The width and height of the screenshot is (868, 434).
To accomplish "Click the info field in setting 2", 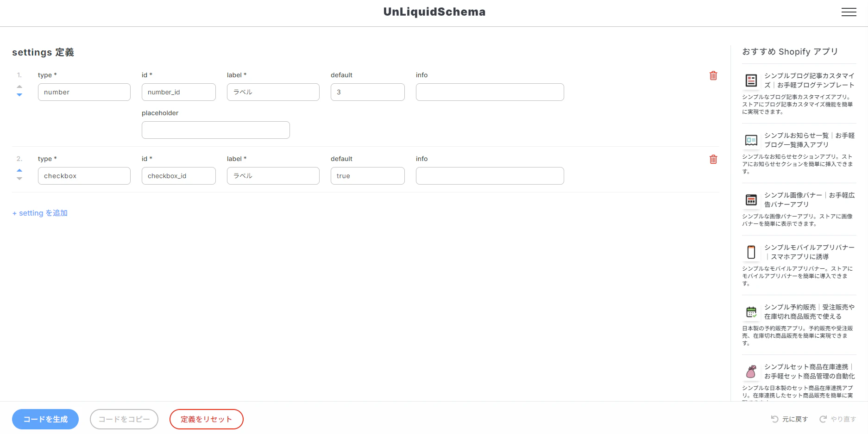I will (490, 176).
